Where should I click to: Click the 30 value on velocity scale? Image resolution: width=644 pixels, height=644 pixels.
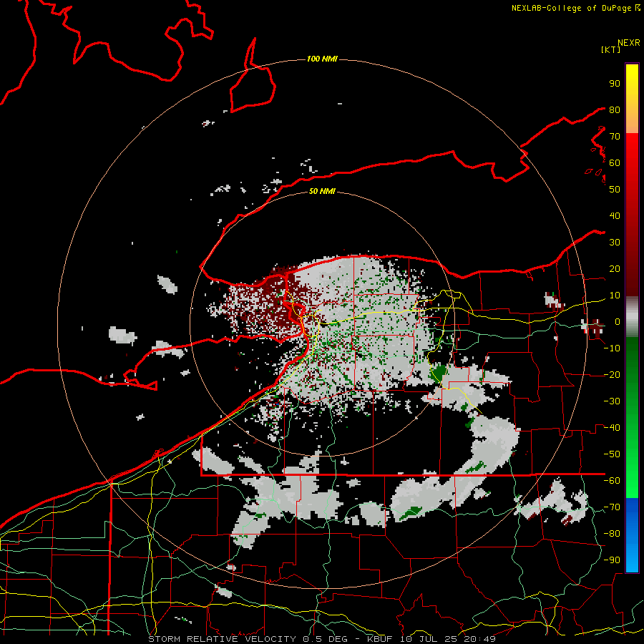(615, 243)
